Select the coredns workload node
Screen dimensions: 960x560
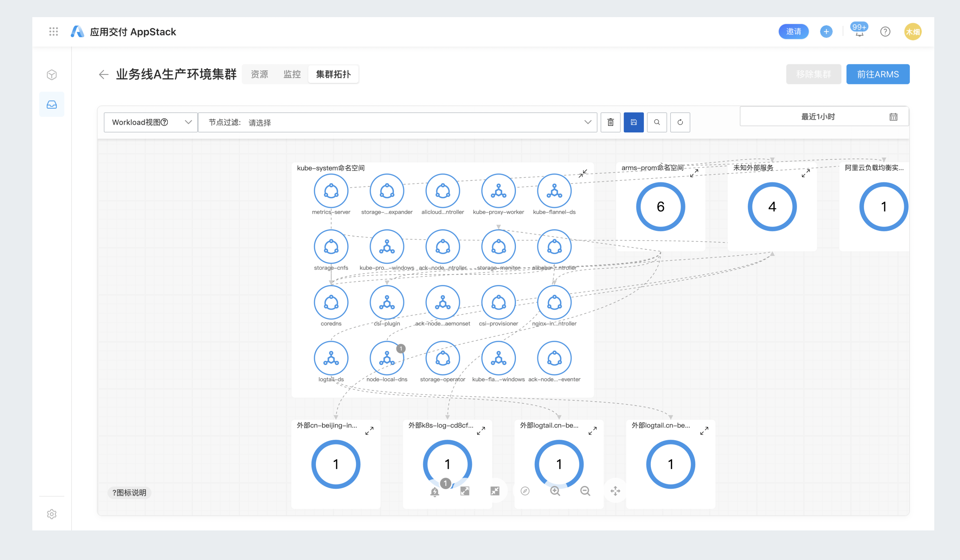point(331,303)
